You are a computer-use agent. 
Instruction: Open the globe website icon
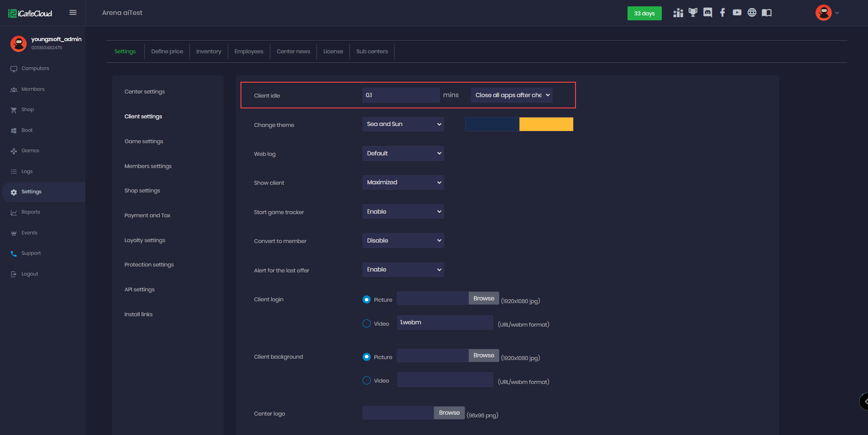pyautogui.click(x=752, y=13)
